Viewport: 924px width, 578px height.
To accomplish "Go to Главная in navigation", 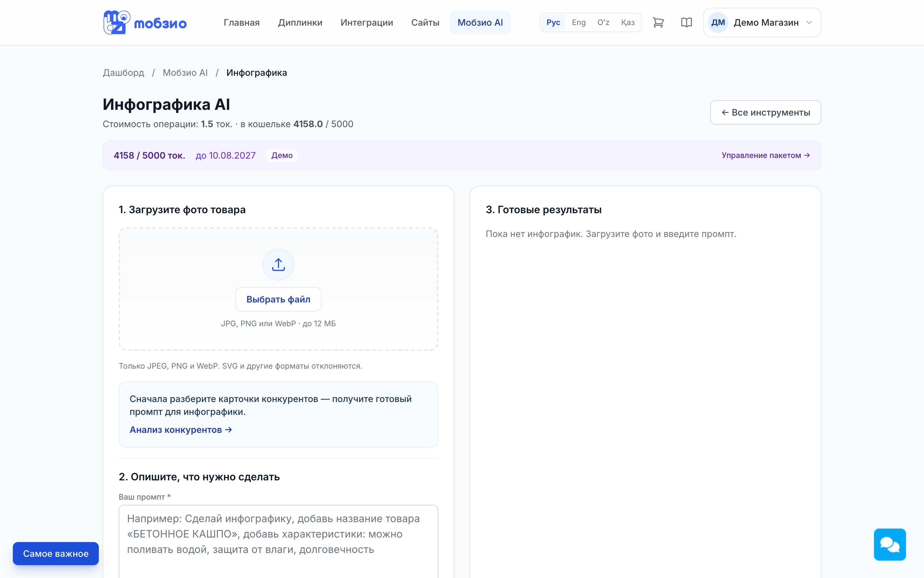I will coord(242,22).
